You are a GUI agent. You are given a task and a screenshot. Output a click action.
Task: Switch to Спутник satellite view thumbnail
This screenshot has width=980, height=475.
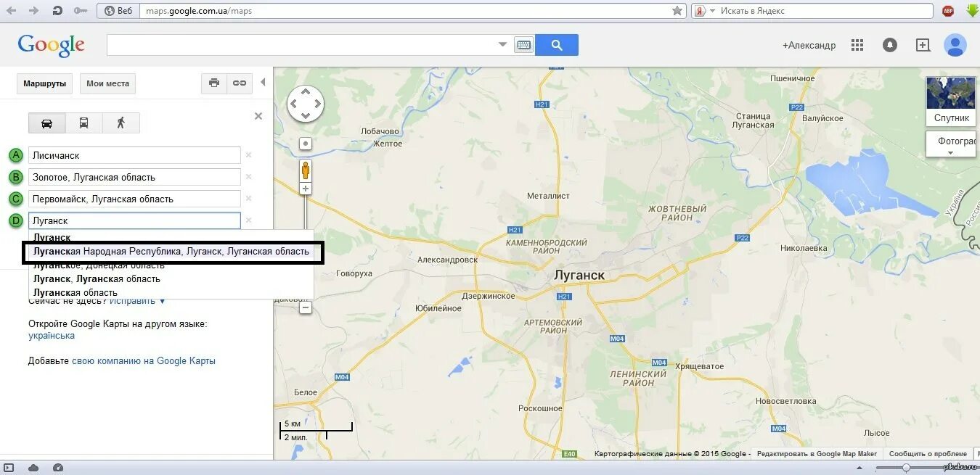[951, 102]
